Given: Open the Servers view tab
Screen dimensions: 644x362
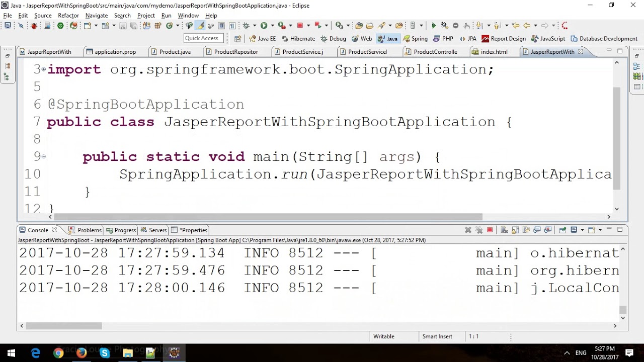Looking at the screenshot, I should pos(153,230).
